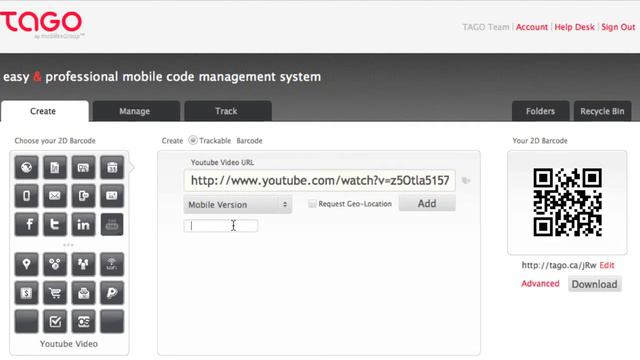Select the calendar event barcode icon

pos(112,167)
